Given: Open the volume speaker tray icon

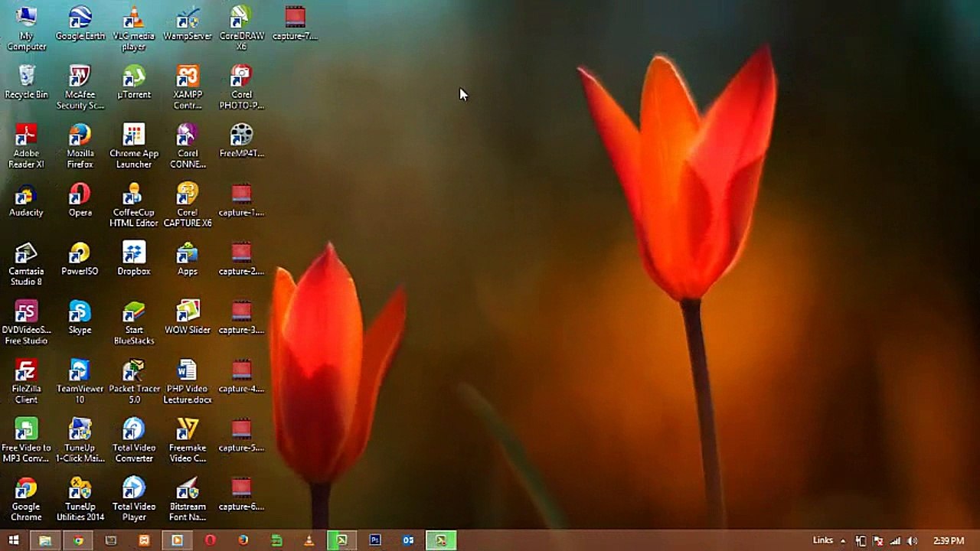Looking at the screenshot, I should (913, 541).
